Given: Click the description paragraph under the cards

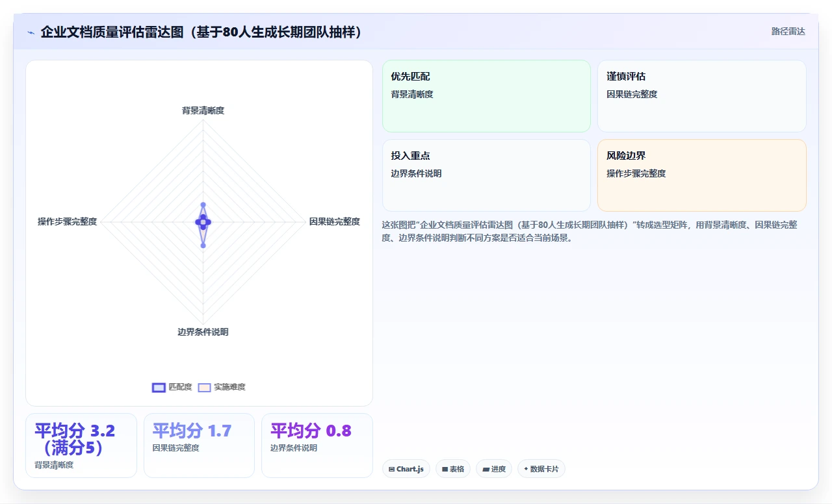Looking at the screenshot, I should click(x=590, y=231).
